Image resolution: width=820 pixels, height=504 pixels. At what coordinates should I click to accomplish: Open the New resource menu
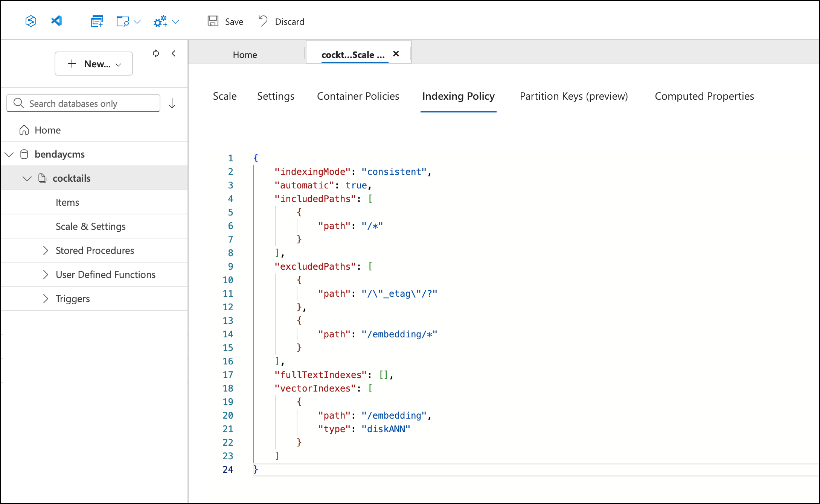[93, 64]
